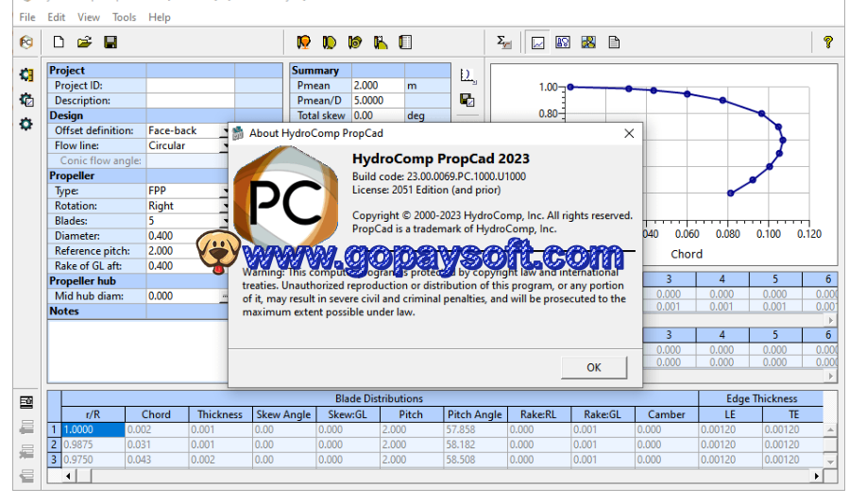Click the bottom gray row icon in lower-left sidebar
The width and height of the screenshot is (866, 504).
click(25, 476)
